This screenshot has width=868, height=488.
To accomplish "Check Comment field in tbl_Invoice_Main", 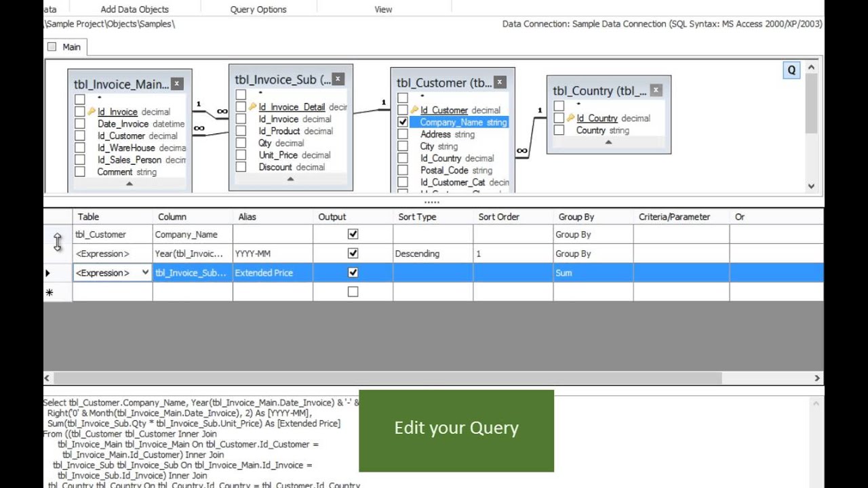I will (80, 171).
